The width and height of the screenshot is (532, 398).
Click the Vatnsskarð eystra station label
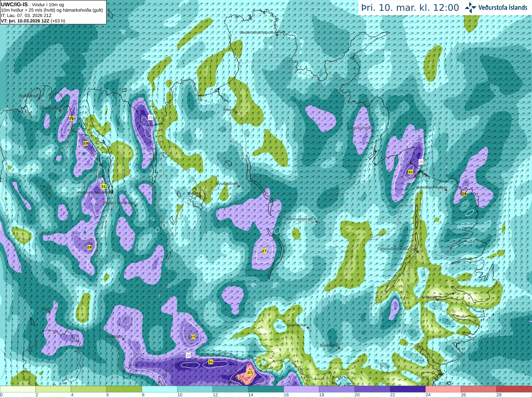431,188
